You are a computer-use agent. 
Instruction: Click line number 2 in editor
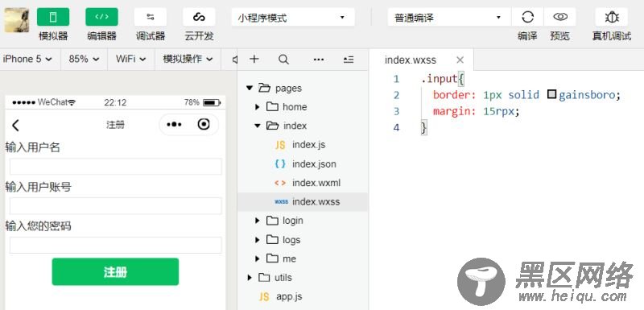tap(396, 95)
